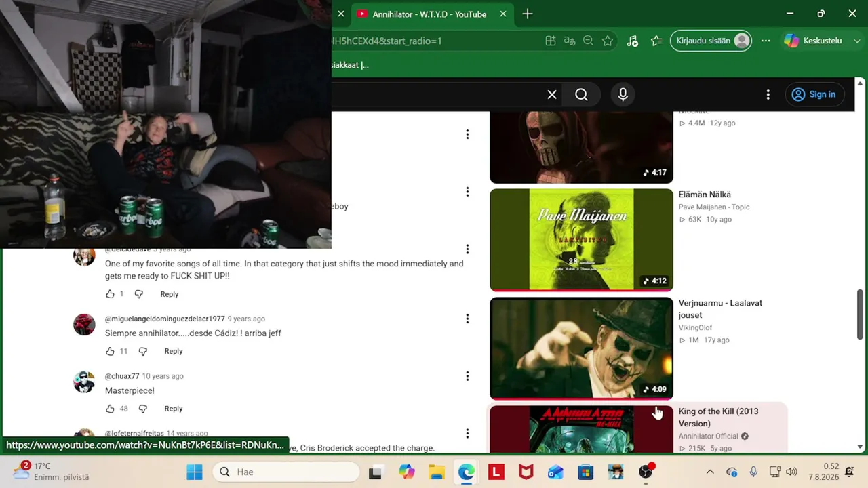Click the 'Siempre annihilator.....desde Cádiz!' comment text
The width and height of the screenshot is (868, 488).
point(193,333)
